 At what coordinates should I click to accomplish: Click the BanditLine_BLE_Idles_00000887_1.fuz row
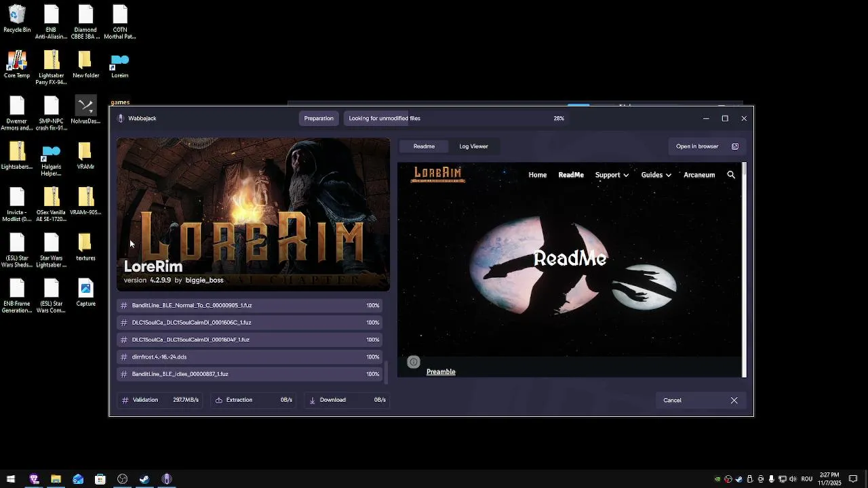pos(250,374)
